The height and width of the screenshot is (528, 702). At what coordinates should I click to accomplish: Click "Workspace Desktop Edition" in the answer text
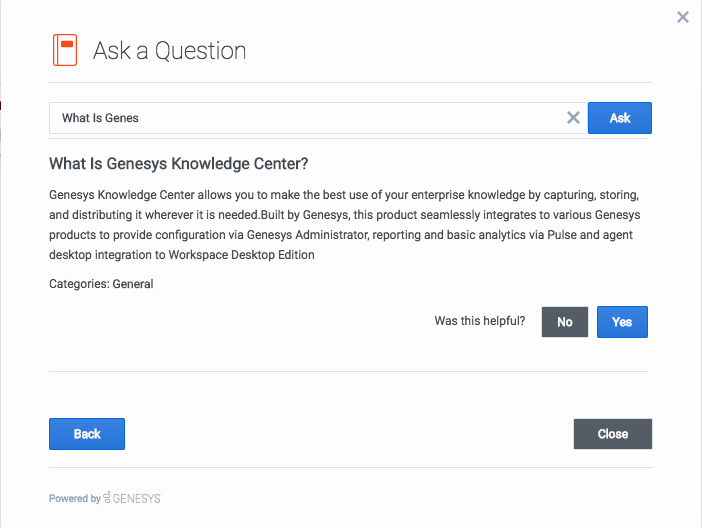(x=241, y=255)
